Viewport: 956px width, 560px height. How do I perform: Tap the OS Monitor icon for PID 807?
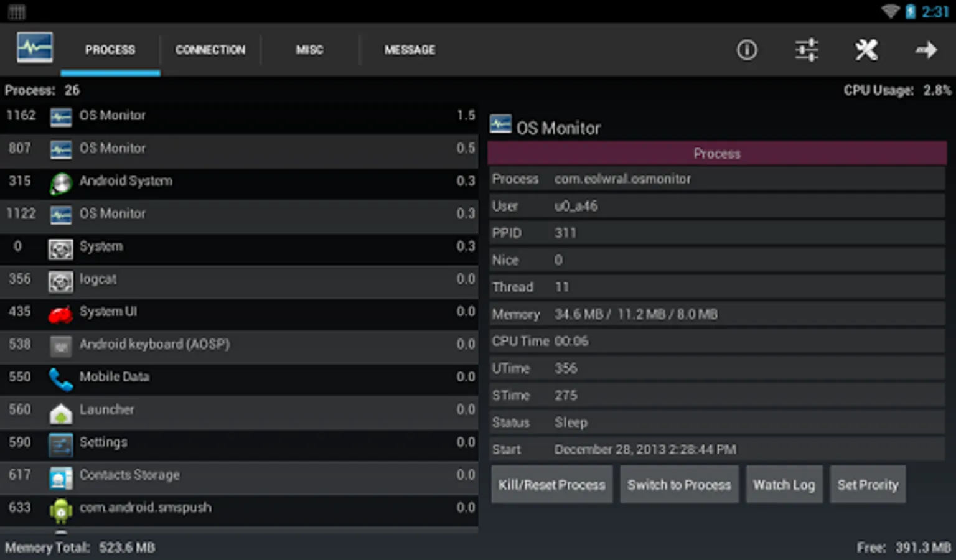[x=61, y=150]
